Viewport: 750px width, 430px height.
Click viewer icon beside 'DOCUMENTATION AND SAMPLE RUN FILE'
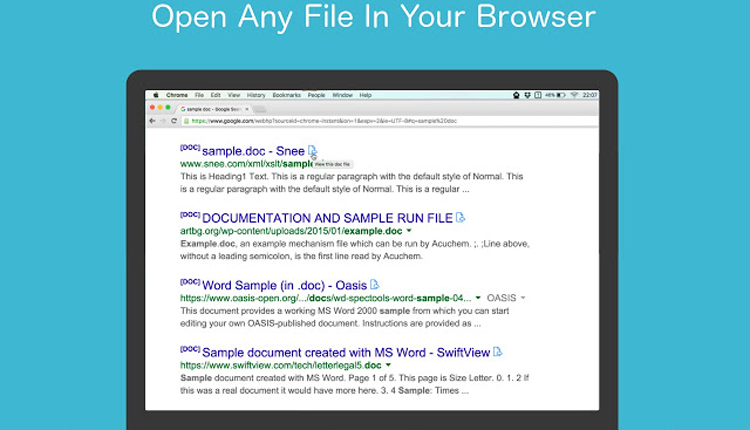pyautogui.click(x=460, y=218)
